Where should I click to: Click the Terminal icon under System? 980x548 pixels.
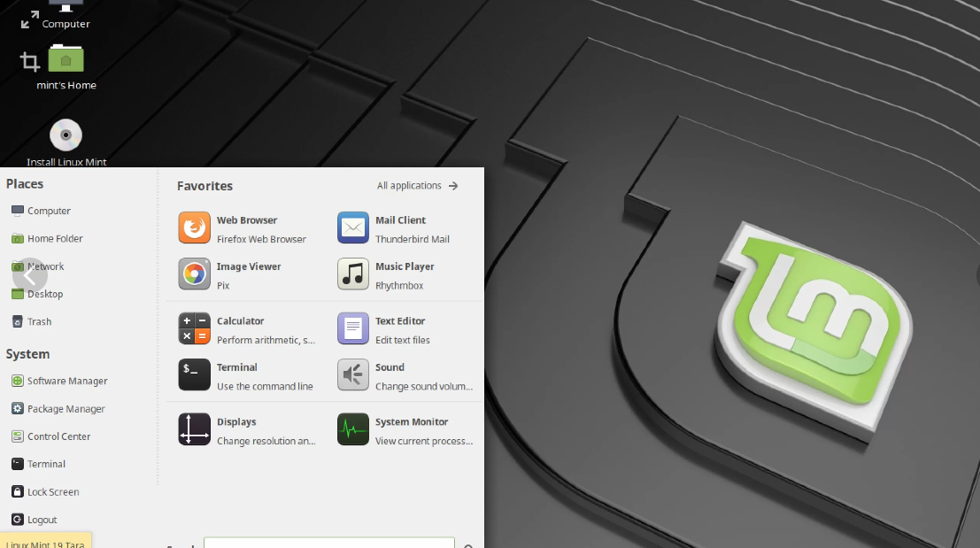(x=18, y=464)
